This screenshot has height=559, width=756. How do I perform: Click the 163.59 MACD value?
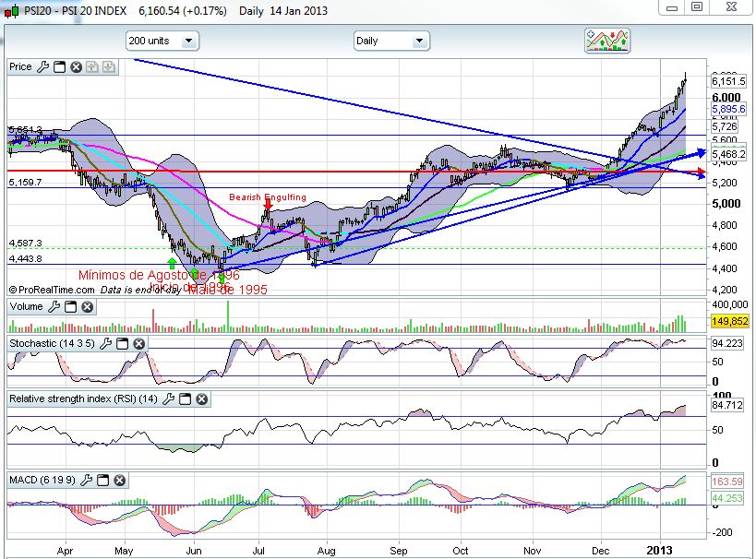pos(727,482)
